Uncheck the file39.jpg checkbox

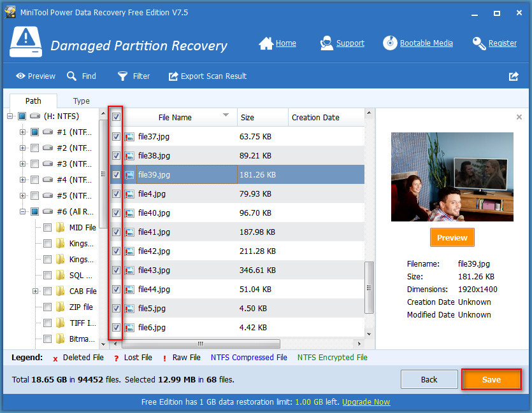coord(116,175)
